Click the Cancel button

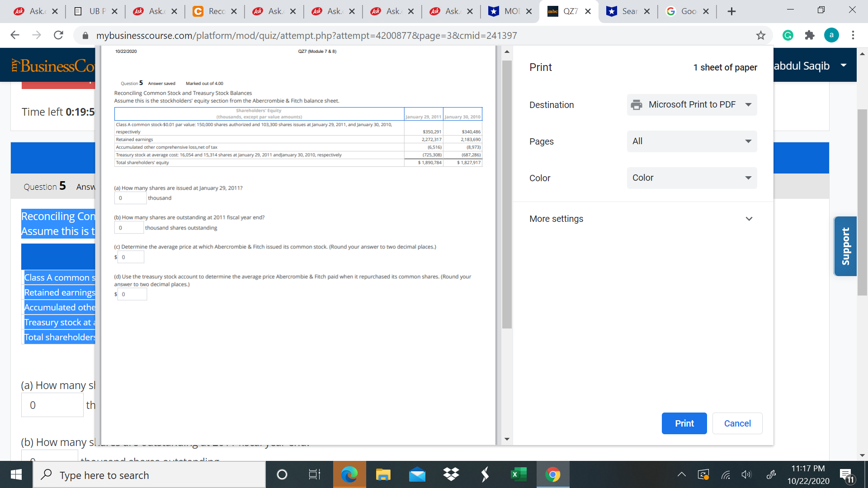pos(737,423)
